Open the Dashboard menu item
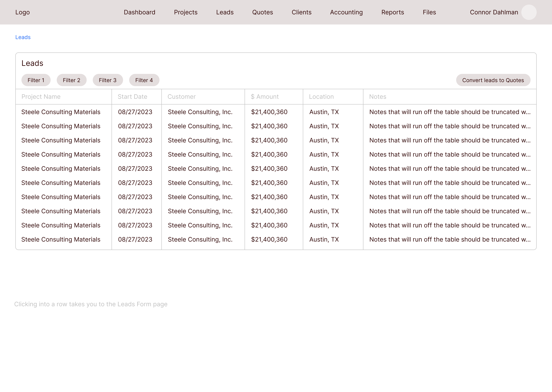Image resolution: width=552 pixels, height=392 pixels. (x=140, y=12)
